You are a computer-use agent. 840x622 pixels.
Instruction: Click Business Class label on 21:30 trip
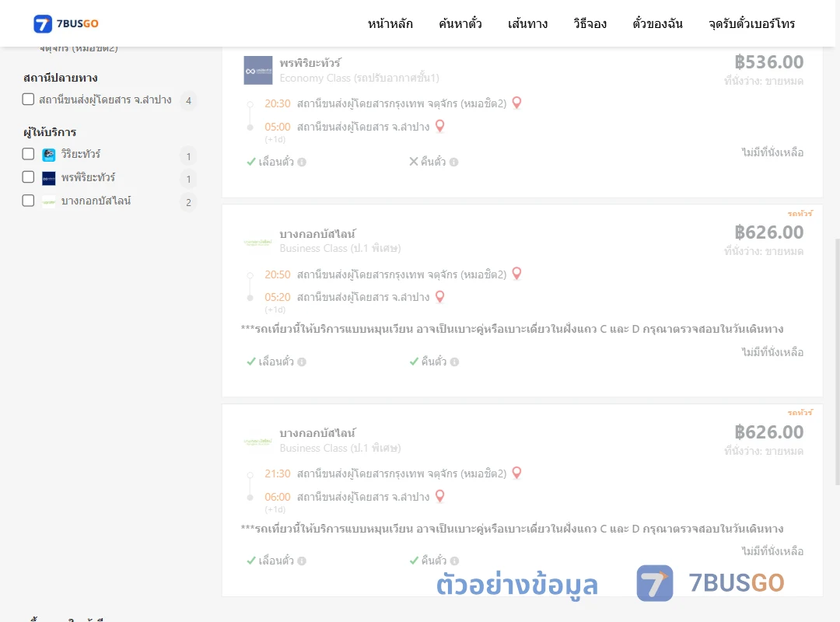340,449
